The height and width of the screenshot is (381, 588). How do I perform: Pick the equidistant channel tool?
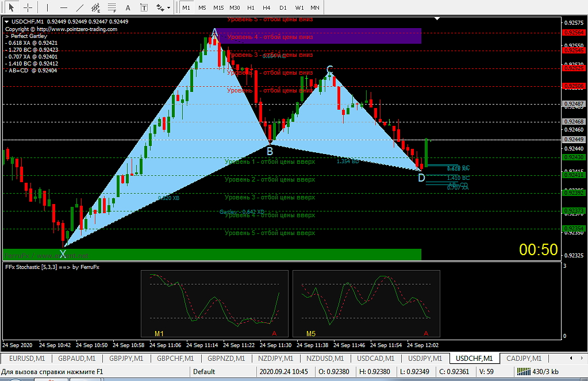[96, 7]
